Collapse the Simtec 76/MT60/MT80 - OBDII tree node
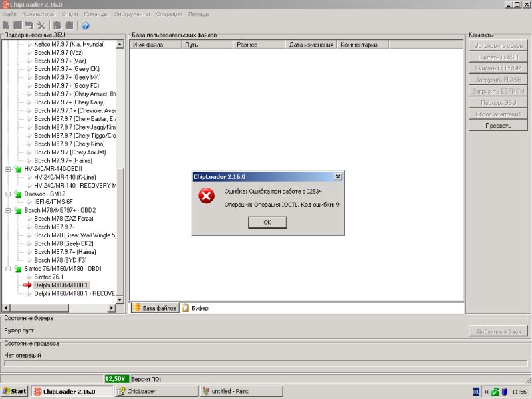Image resolution: width=532 pixels, height=399 pixels. (8, 269)
